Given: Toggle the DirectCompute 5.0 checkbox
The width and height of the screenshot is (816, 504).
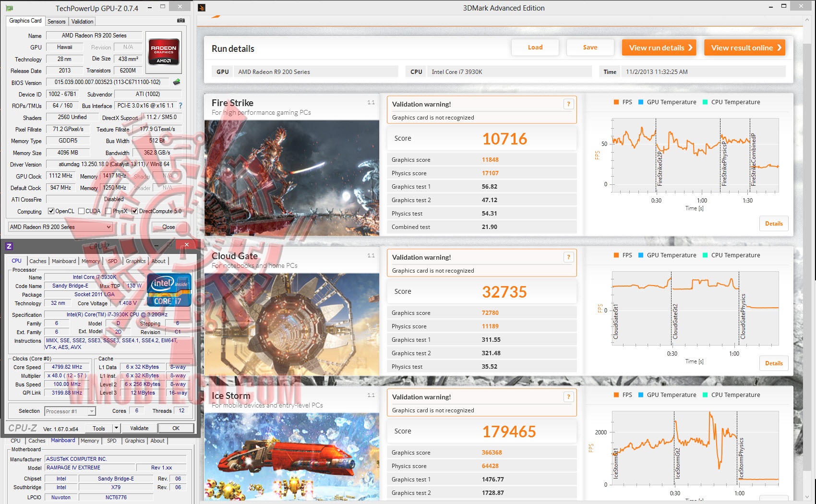Looking at the screenshot, I should [135, 211].
